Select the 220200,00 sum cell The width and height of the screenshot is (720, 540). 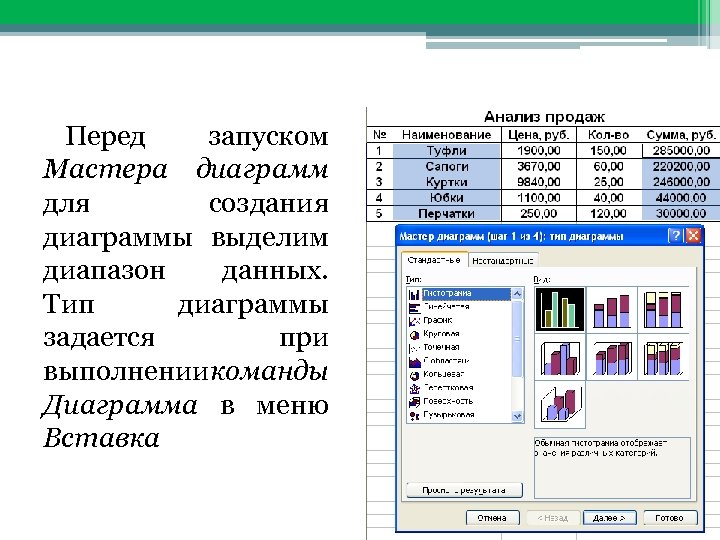pos(681,166)
